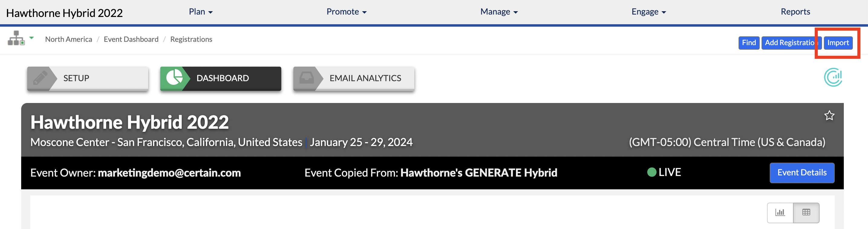Expand the Manage dropdown caret

pyautogui.click(x=516, y=12)
